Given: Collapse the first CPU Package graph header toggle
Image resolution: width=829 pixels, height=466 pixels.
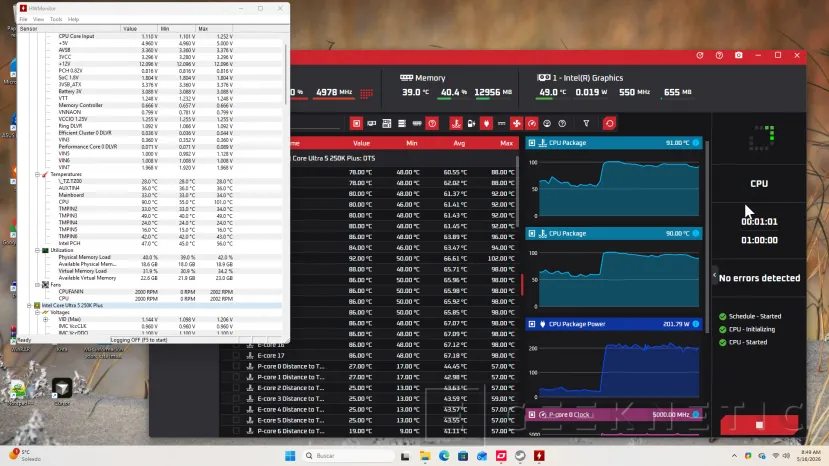Looking at the screenshot, I should (x=532, y=143).
